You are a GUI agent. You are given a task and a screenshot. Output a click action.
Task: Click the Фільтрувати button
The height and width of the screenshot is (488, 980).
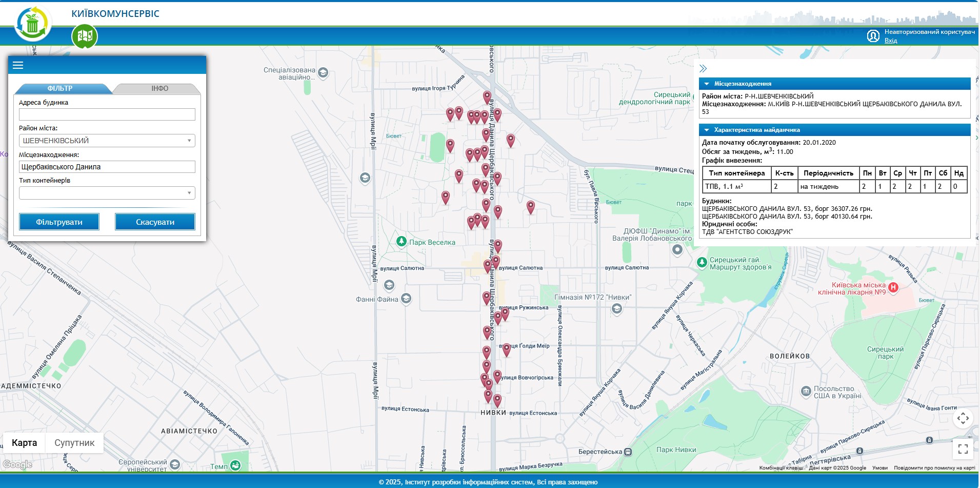59,222
